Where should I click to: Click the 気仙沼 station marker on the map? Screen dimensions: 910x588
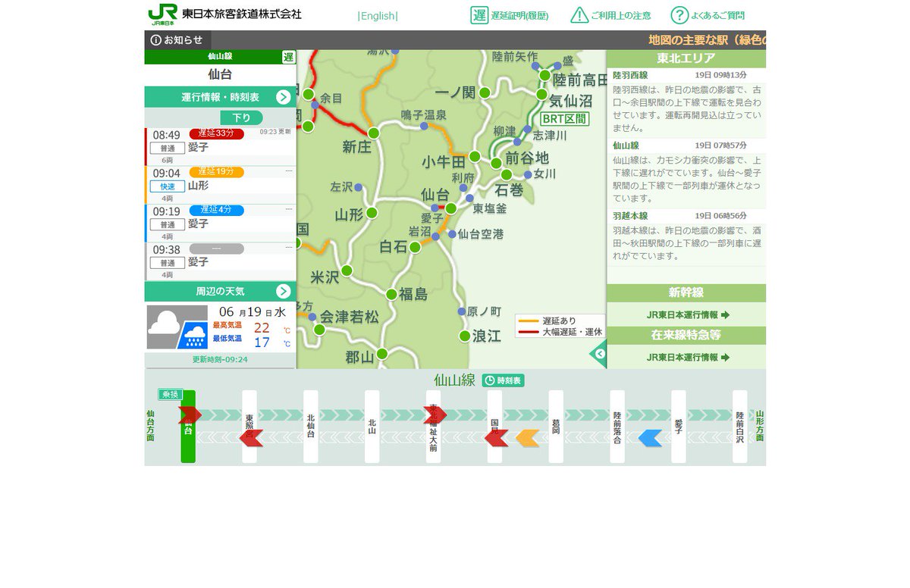point(541,95)
